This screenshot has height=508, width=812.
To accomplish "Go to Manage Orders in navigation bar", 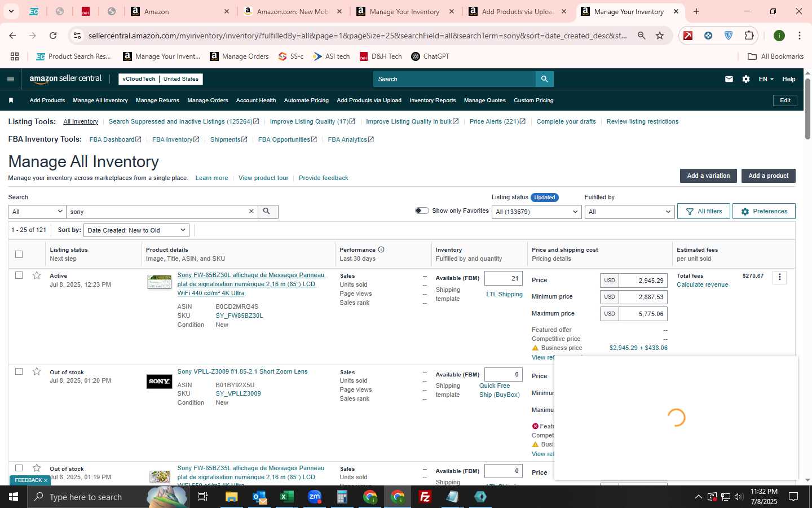I will click(x=208, y=100).
